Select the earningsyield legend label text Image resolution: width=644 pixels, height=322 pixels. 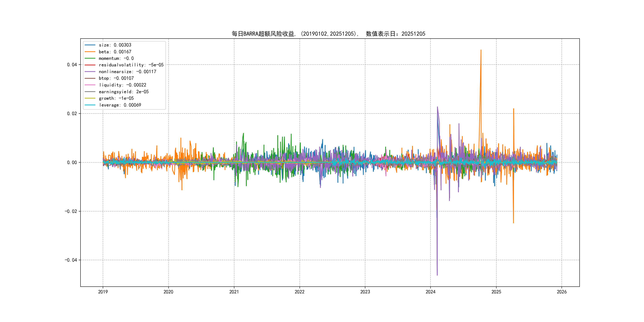pyautogui.click(x=123, y=92)
